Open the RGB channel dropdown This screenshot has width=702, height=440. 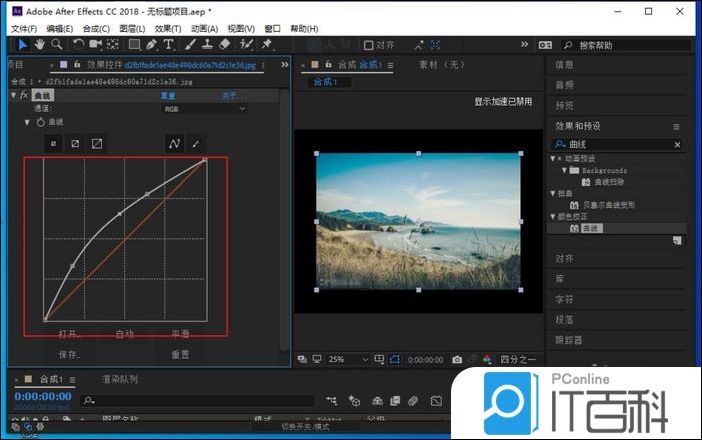pos(205,108)
